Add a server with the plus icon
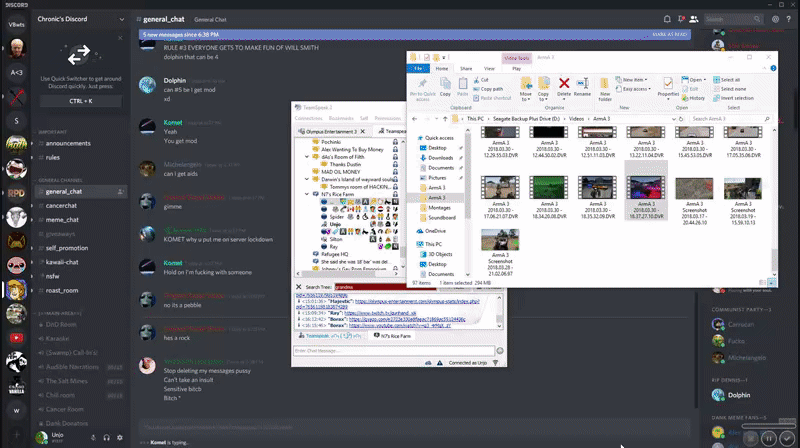Viewport: 800px width, 448px height. click(x=16, y=434)
